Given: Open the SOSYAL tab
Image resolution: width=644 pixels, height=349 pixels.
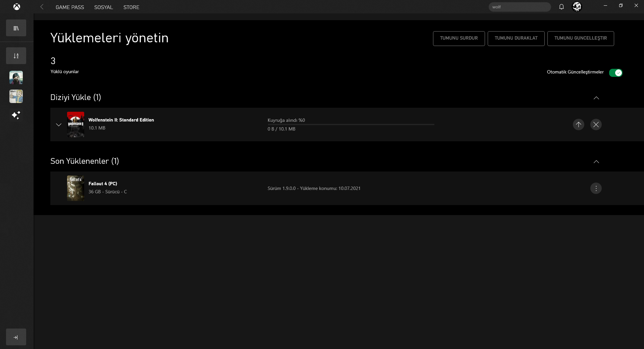Looking at the screenshot, I should (x=103, y=7).
